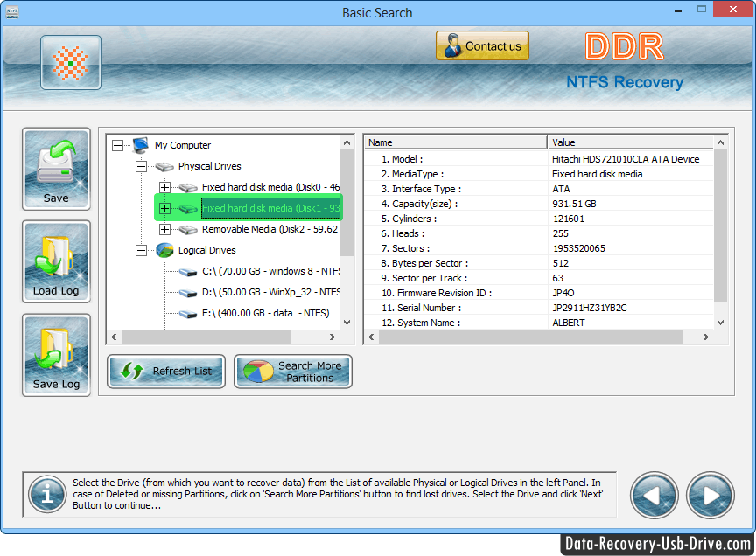Click the Interface Type row label

pos(421,189)
